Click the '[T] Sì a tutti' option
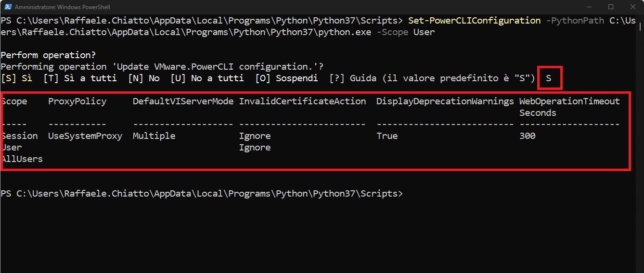The height and width of the screenshot is (273, 644). point(80,78)
